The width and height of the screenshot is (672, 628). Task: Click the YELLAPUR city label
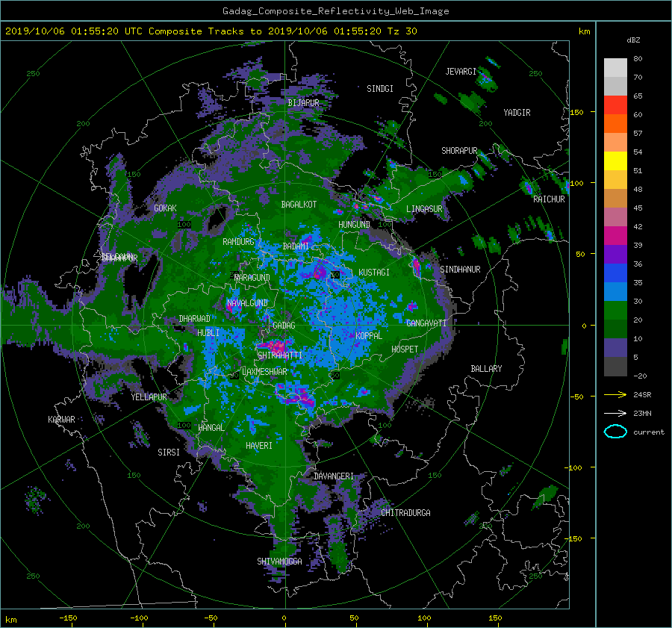tap(149, 397)
